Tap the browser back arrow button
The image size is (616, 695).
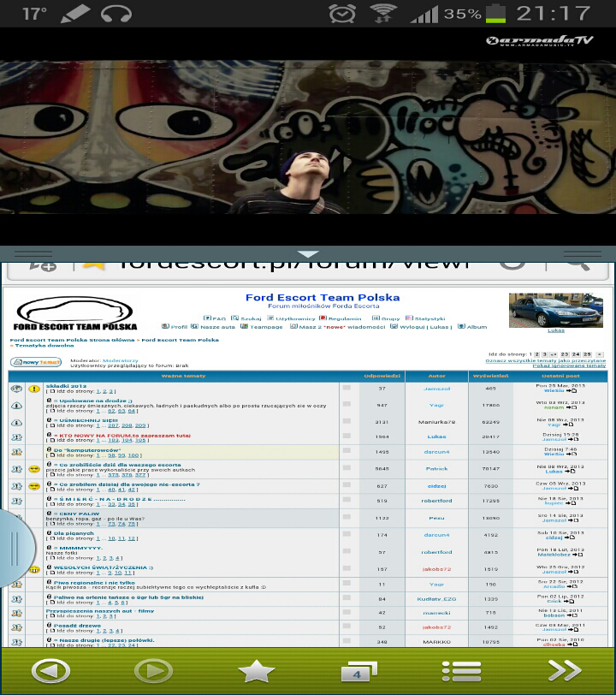point(50,670)
